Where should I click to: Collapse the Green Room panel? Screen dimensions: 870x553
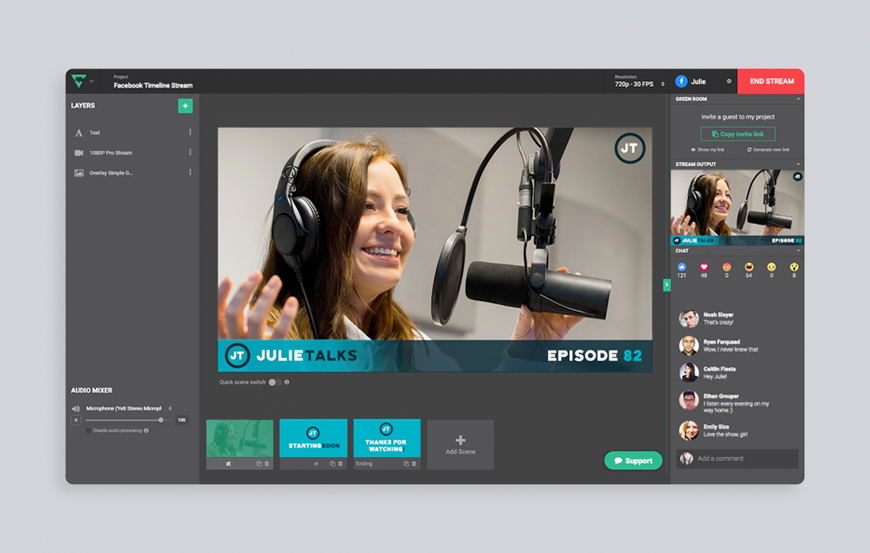tap(798, 99)
